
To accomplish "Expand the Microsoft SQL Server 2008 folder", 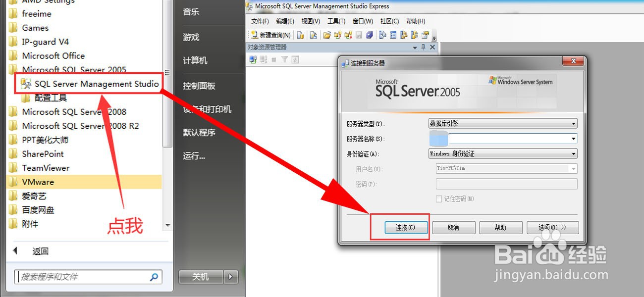I will [68, 112].
